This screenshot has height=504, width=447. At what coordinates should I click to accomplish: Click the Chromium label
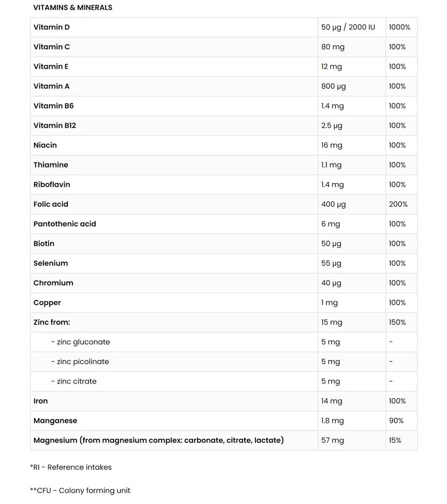point(53,283)
